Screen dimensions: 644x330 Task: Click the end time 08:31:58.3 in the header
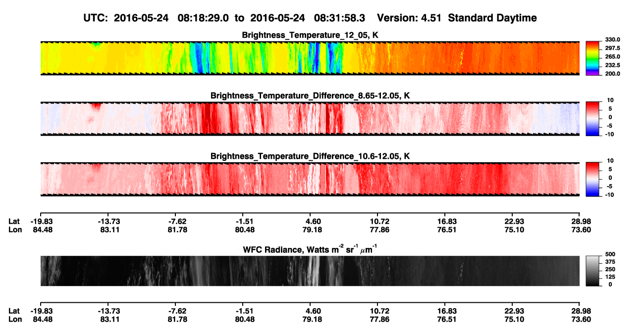(340, 18)
